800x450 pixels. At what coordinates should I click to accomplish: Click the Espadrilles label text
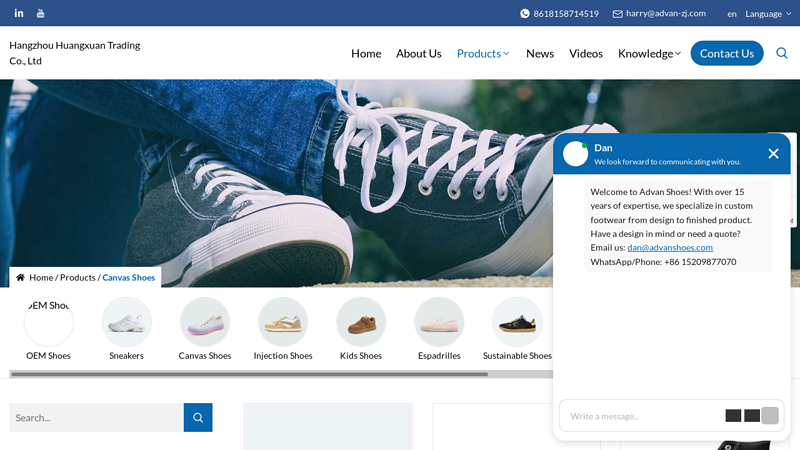click(439, 356)
